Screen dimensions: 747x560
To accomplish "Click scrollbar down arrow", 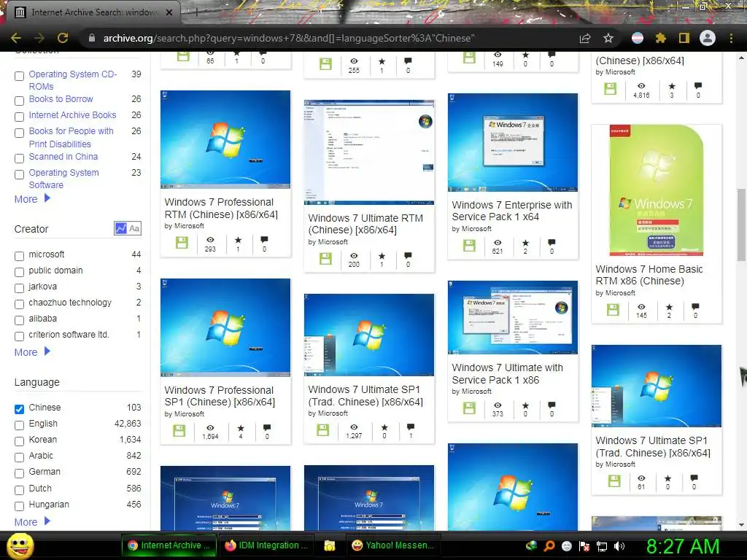I will 741,525.
